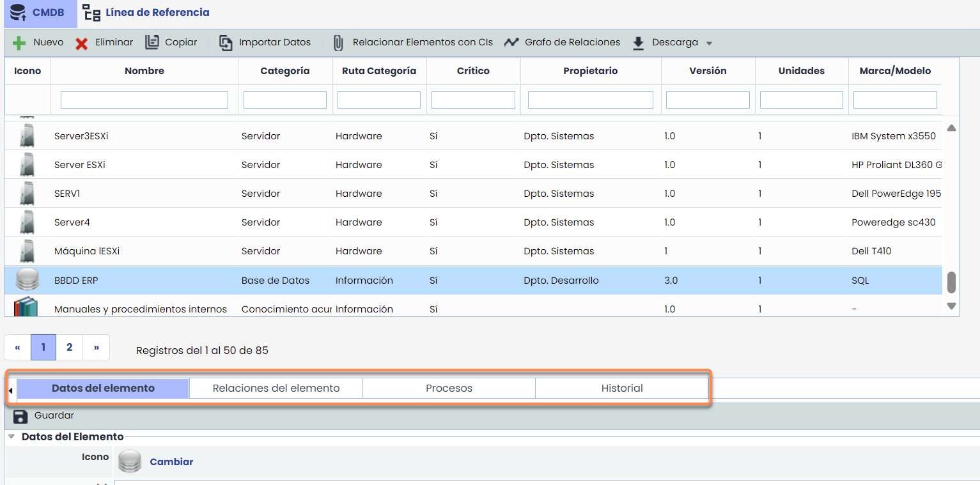Click the Copiar toolbar icon
The height and width of the screenshot is (485, 980).
tap(152, 43)
